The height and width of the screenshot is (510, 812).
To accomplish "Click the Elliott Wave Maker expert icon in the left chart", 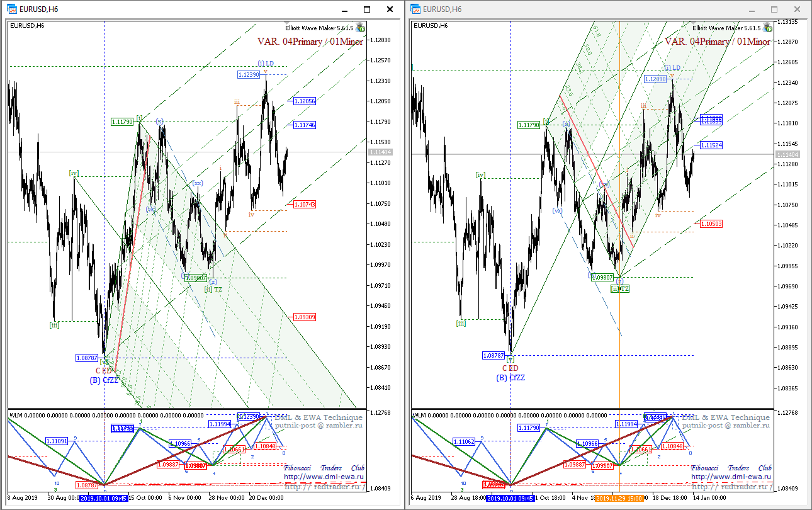I will tap(361, 28).
